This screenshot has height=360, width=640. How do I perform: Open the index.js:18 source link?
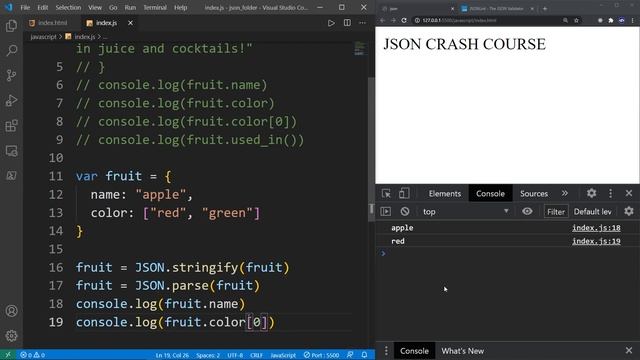pyautogui.click(x=596, y=228)
